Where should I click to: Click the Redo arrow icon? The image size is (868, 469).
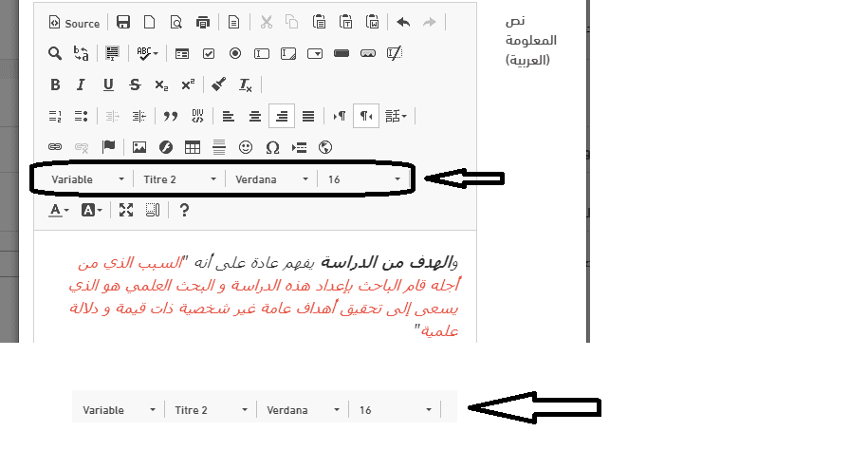(430, 22)
